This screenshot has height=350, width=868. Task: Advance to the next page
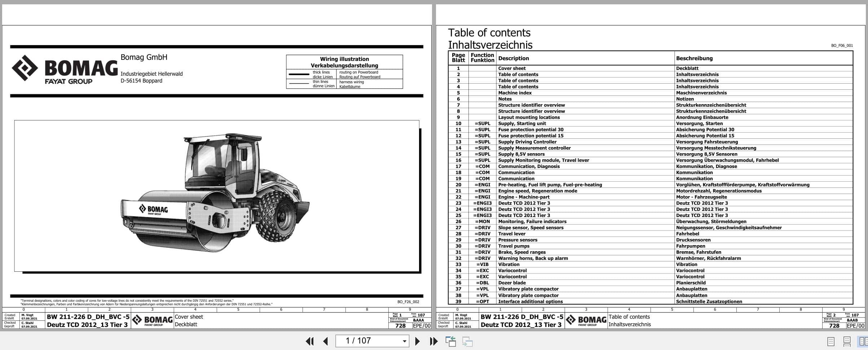418,341
